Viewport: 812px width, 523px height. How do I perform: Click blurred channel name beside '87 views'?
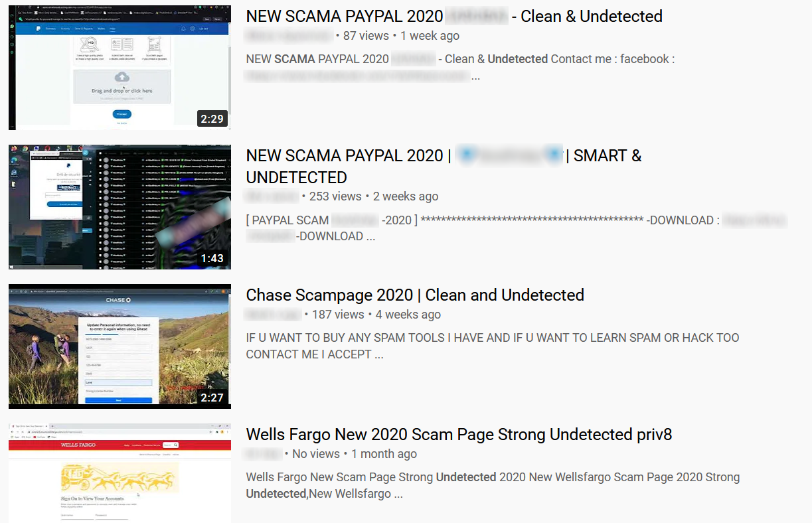pyautogui.click(x=288, y=36)
